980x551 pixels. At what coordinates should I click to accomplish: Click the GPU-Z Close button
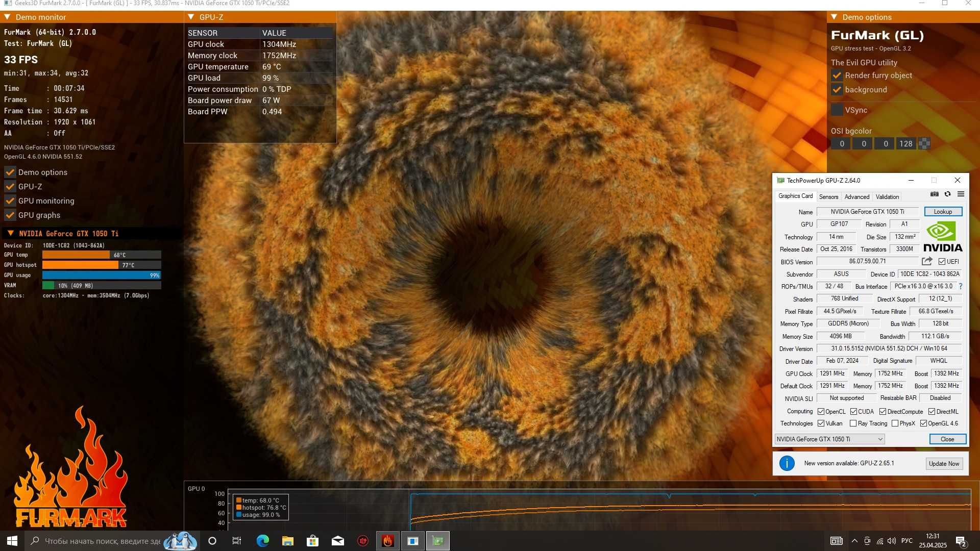point(947,439)
